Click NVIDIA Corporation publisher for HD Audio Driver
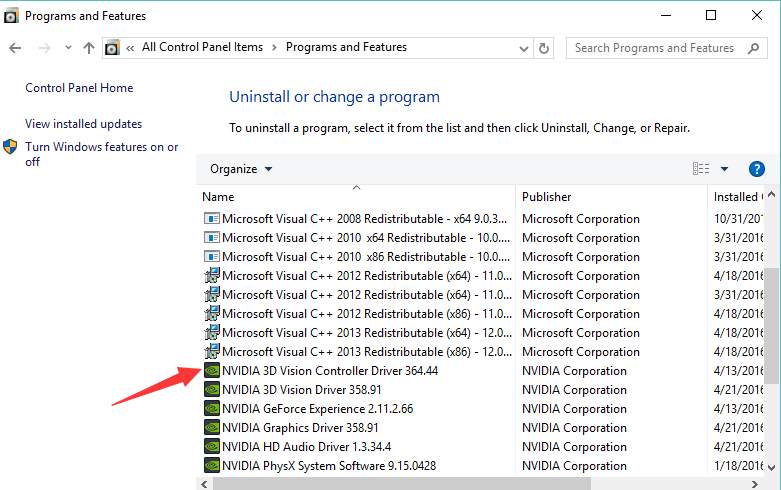Image resolution: width=781 pixels, height=490 pixels. (x=574, y=447)
